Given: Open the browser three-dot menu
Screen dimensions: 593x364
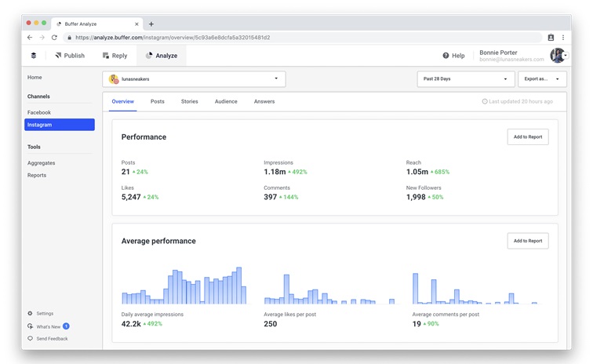Looking at the screenshot, I should [x=563, y=38].
